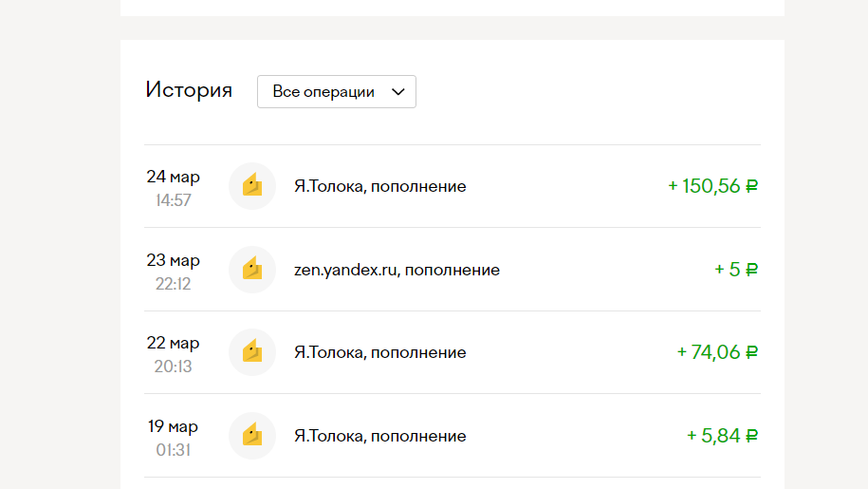Click the 01:31 time stamp
Screen dimensions: 868x489
click(174, 450)
